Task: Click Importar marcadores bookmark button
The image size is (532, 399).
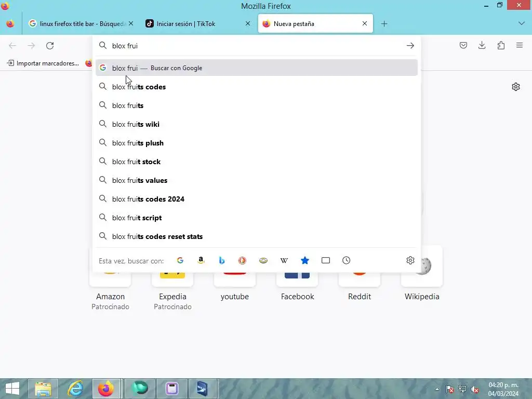Action: click(x=43, y=63)
